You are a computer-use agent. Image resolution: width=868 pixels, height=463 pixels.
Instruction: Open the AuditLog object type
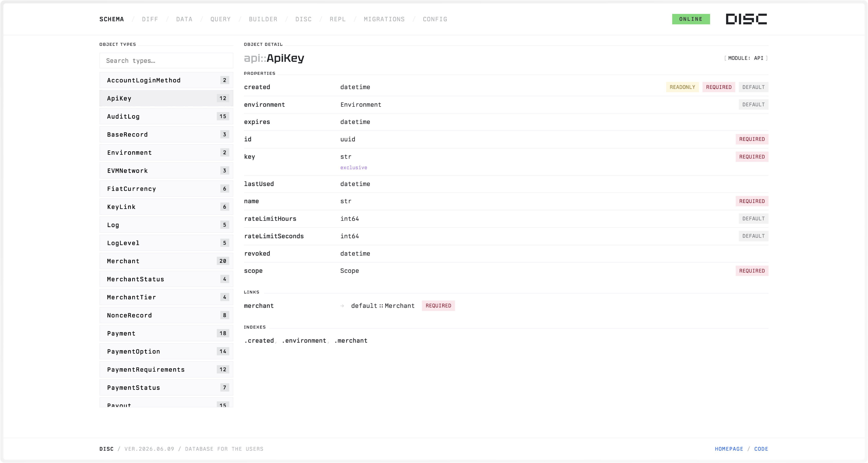coord(166,116)
